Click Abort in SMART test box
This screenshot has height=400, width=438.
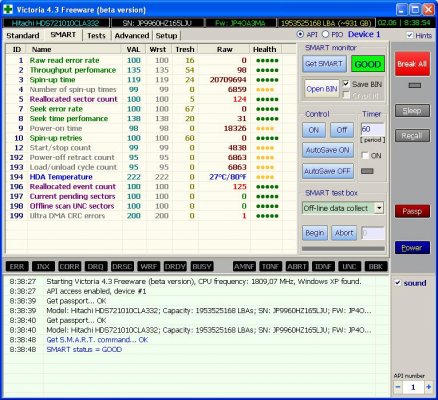pos(344,233)
